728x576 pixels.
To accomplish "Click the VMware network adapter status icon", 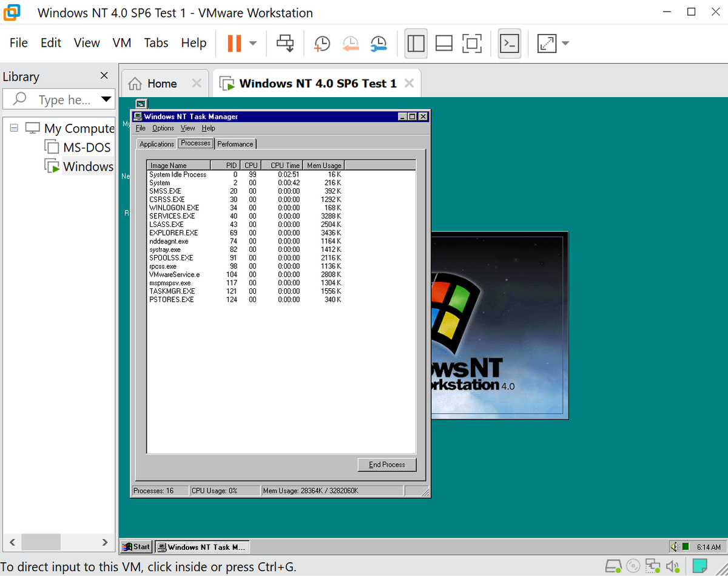I will [653, 566].
